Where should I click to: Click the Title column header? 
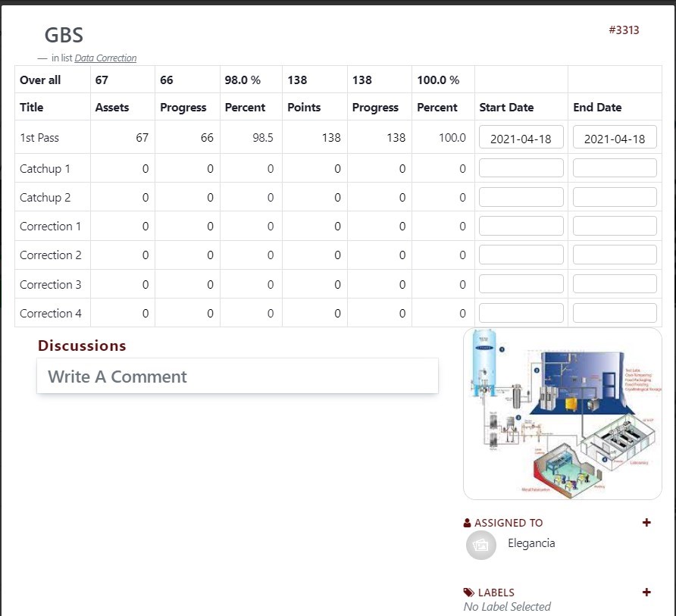tap(32, 108)
